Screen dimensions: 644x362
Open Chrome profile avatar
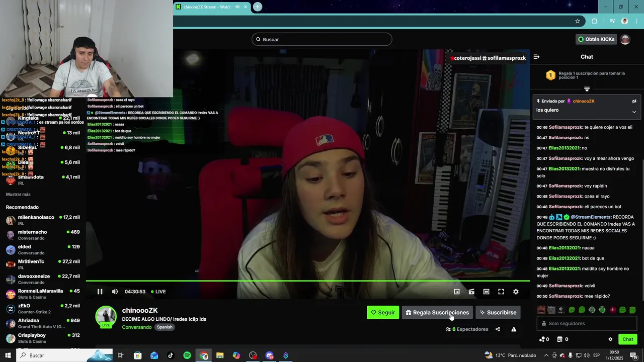(x=624, y=21)
